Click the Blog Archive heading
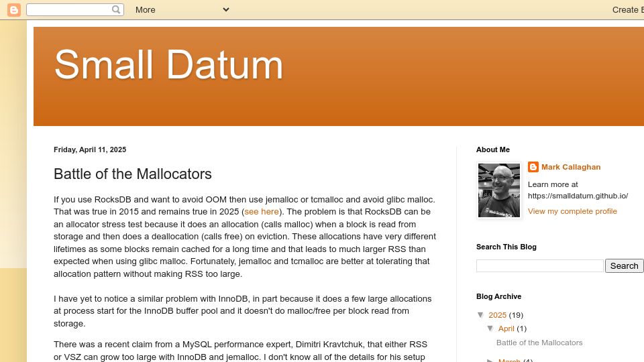 coord(498,296)
